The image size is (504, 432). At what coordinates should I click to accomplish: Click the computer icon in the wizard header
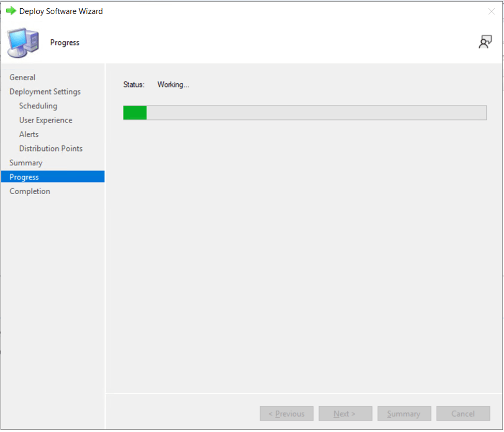(x=23, y=43)
